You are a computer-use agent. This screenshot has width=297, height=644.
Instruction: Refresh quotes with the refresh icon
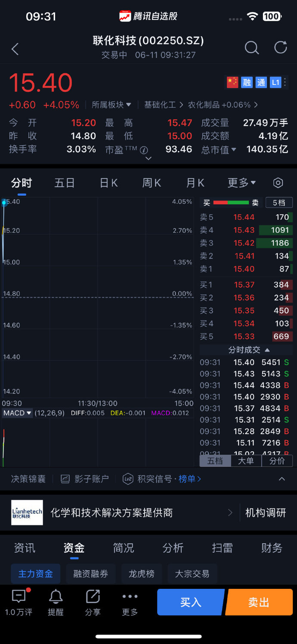[x=280, y=47]
